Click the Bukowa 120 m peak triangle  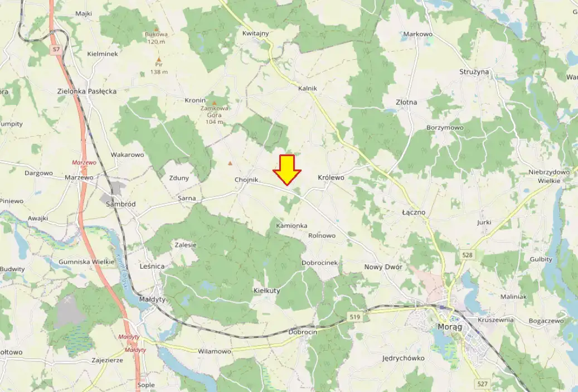156,28
